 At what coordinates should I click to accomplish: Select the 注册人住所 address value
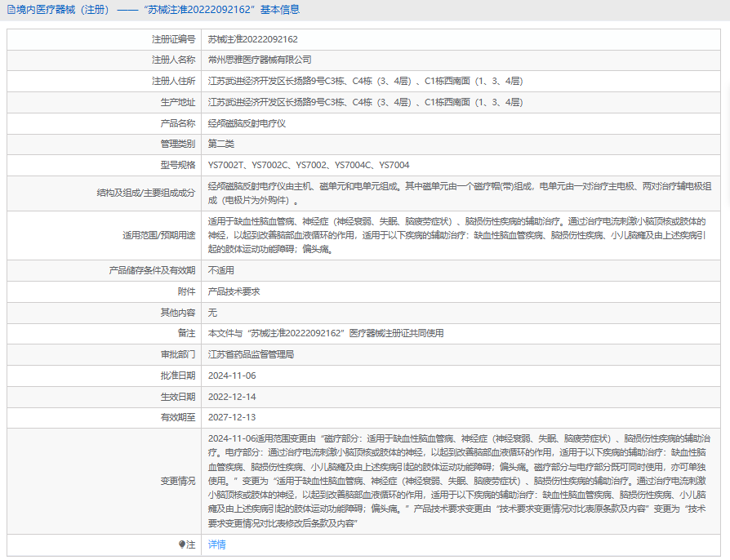click(x=366, y=81)
